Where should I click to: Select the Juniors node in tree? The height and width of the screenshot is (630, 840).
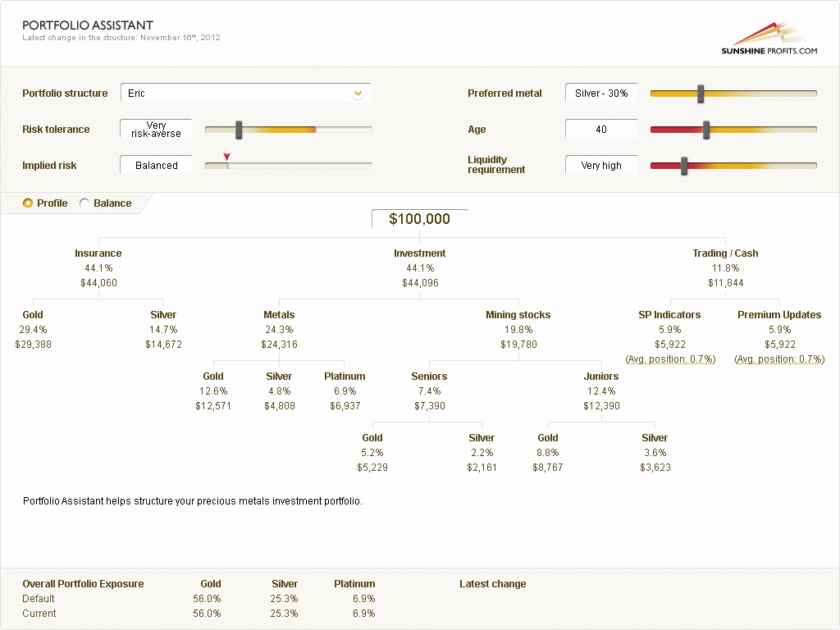(601, 377)
